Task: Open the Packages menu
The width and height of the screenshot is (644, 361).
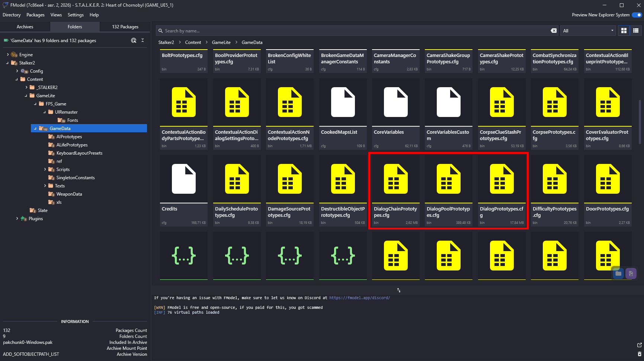Action: coord(35,15)
